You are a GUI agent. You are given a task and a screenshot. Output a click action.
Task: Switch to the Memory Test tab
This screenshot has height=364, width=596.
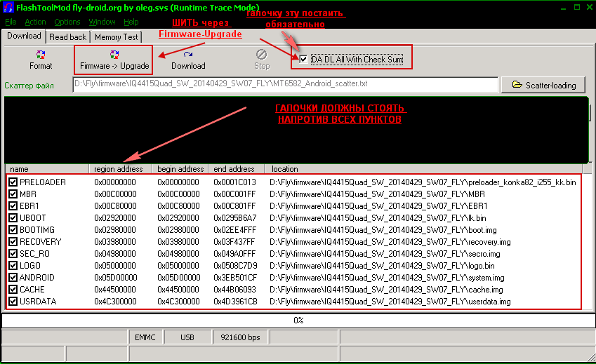117,37
